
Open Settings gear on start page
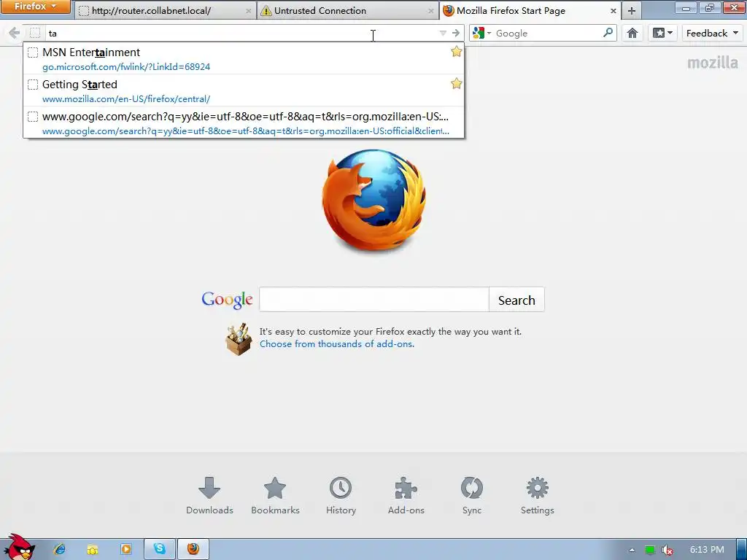538,496
